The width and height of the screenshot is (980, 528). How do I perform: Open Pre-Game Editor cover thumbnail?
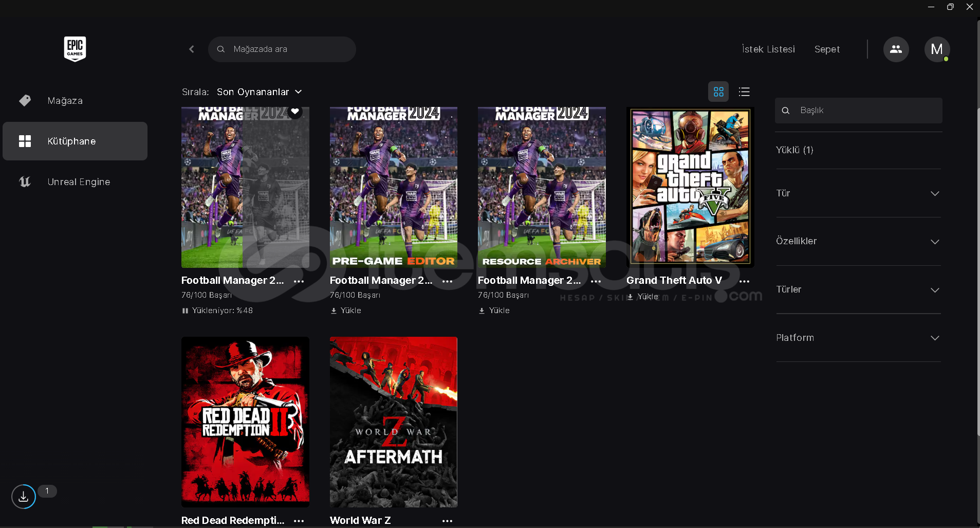pos(394,187)
